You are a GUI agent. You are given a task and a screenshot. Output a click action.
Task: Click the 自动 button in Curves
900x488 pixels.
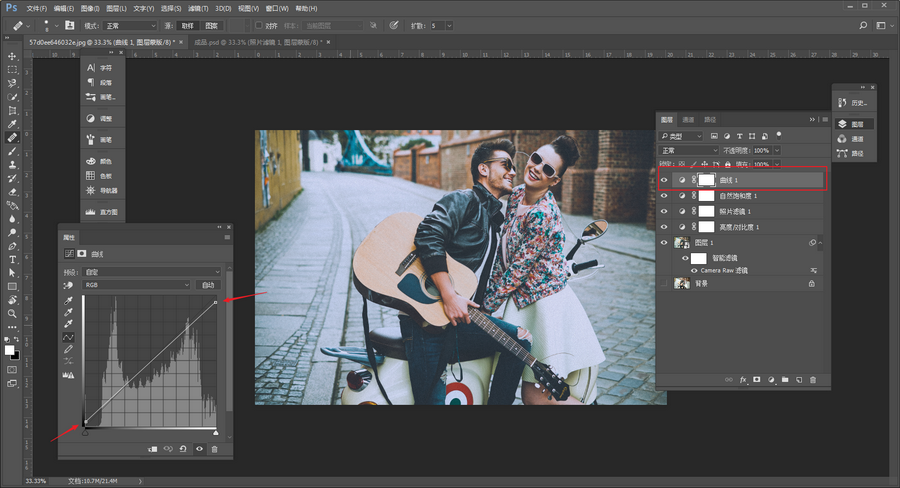(208, 285)
